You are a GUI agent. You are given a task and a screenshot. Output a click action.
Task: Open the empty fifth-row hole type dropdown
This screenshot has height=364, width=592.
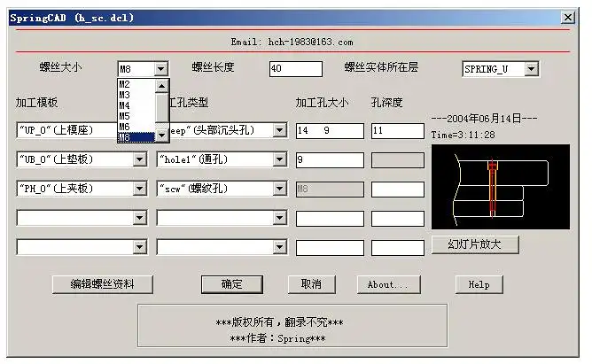pyautogui.click(x=279, y=247)
